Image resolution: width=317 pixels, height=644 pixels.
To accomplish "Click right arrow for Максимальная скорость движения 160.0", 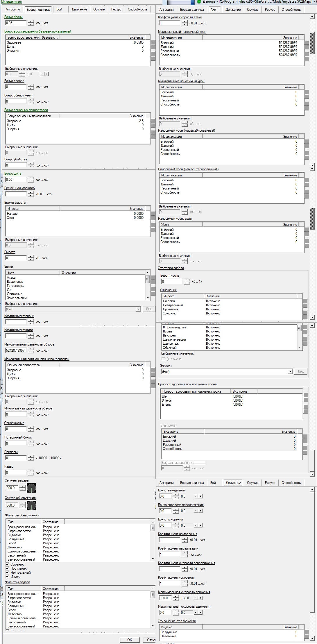I will tap(200, 598).
